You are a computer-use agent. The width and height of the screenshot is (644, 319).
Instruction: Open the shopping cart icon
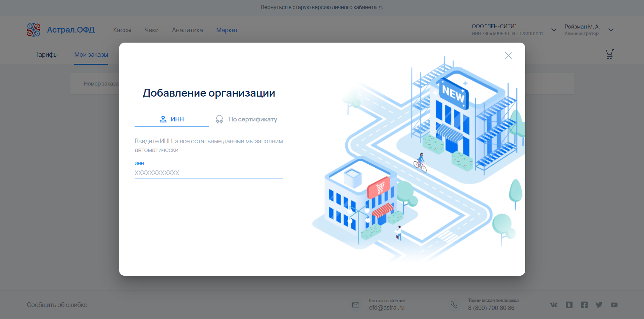click(x=609, y=54)
